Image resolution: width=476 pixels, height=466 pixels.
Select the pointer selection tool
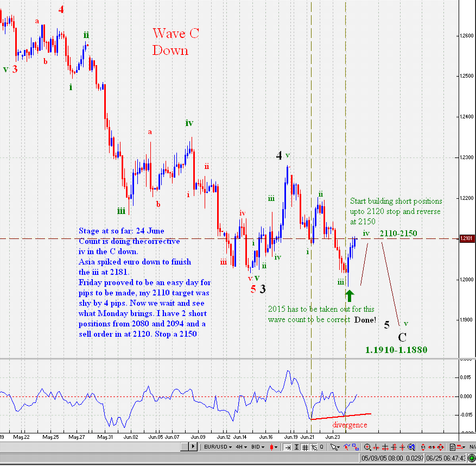click(333, 448)
